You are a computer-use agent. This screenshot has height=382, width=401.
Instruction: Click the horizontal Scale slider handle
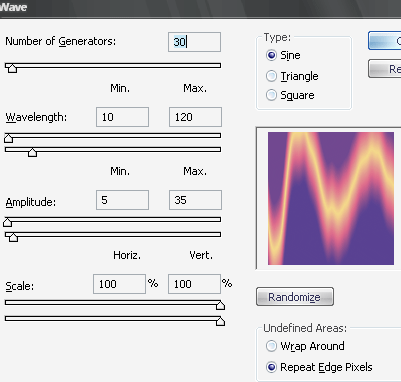coord(220,305)
